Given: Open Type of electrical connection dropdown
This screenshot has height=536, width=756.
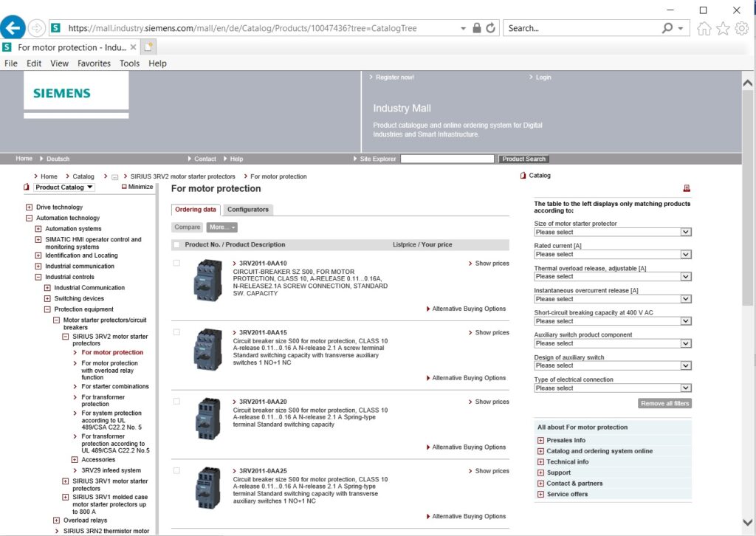Looking at the screenshot, I should [612, 388].
